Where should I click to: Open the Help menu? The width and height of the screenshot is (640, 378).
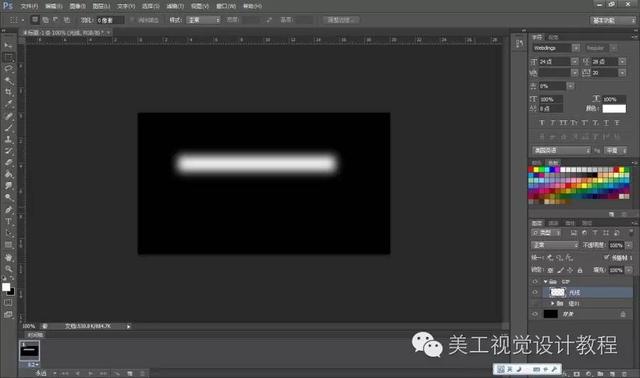(x=252, y=6)
